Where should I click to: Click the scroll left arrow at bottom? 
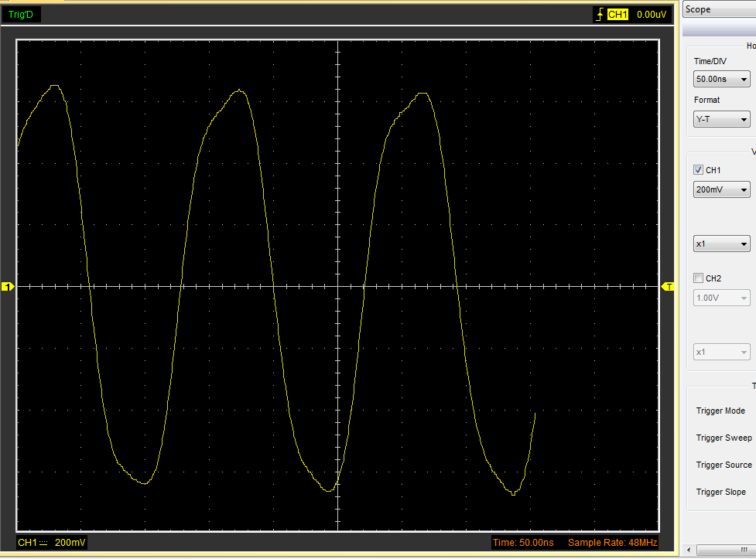coord(689,550)
